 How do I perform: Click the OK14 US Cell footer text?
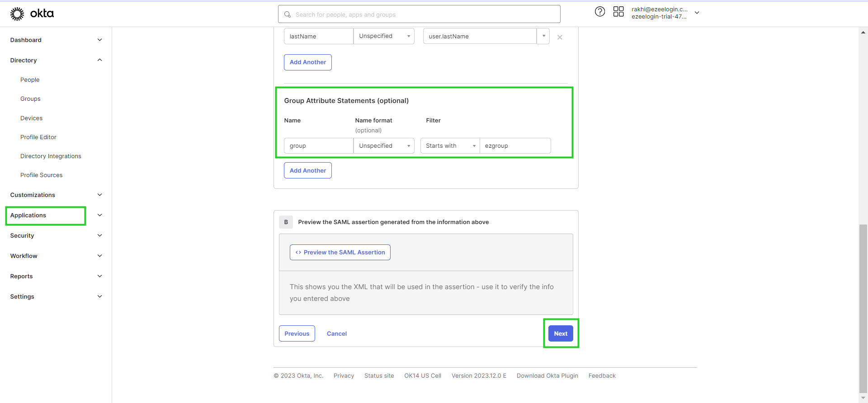click(423, 375)
